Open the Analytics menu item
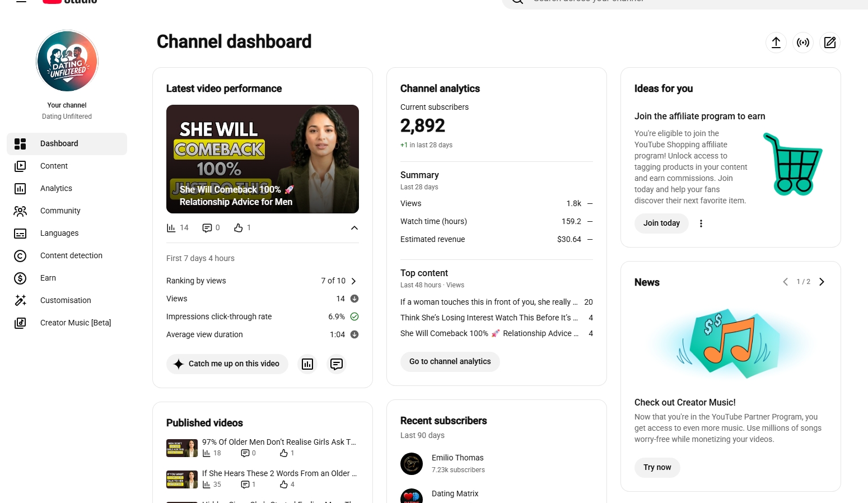 point(67,189)
